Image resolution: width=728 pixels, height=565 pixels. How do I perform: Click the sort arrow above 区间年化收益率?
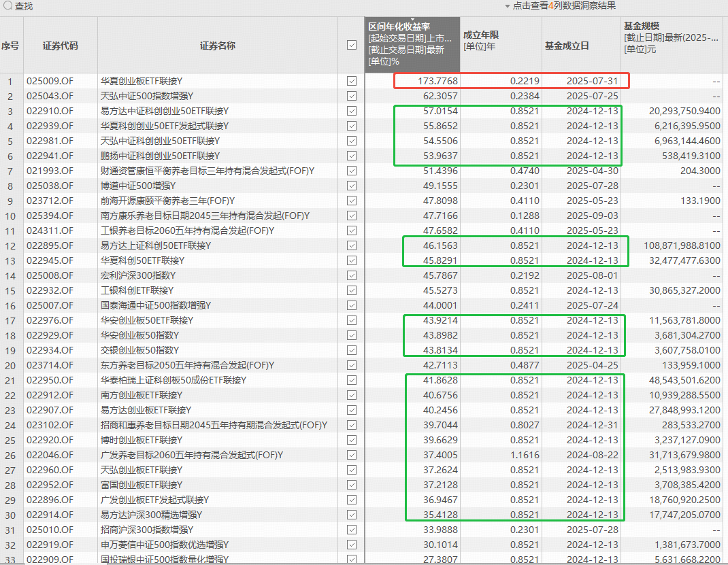(412, 19)
